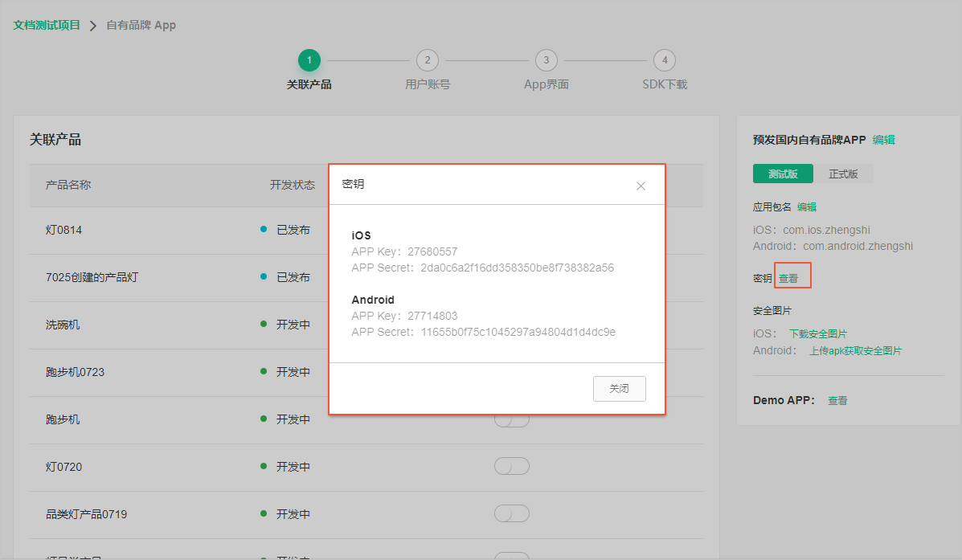
Task: Click 编辑 next to 应用包名
Action: pyautogui.click(x=807, y=206)
